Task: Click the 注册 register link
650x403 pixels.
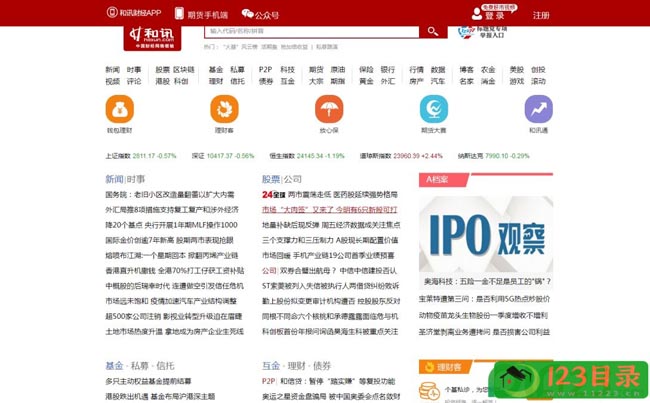Action: tap(541, 15)
